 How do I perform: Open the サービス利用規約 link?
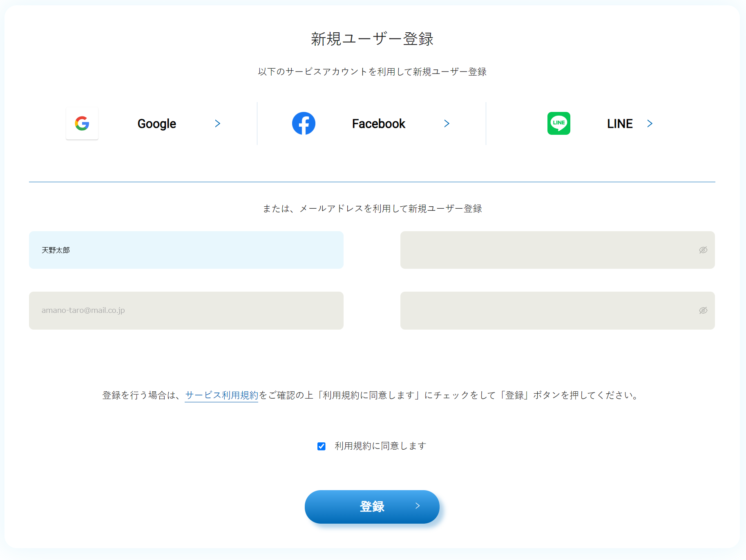[221, 395]
